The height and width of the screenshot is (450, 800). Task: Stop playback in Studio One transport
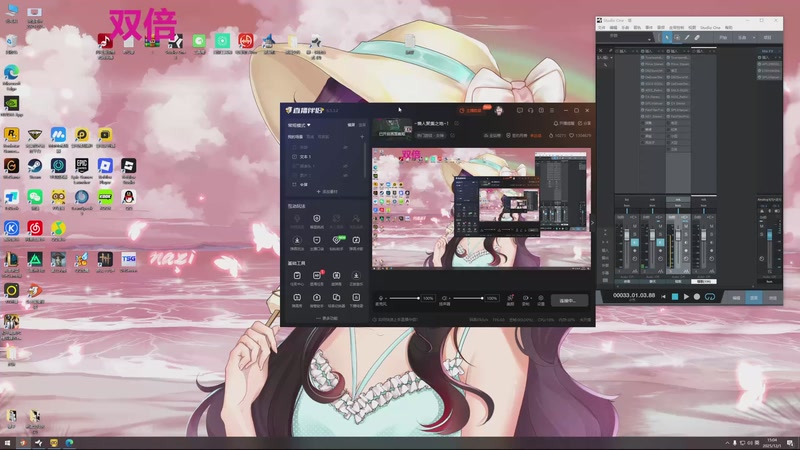point(674,296)
